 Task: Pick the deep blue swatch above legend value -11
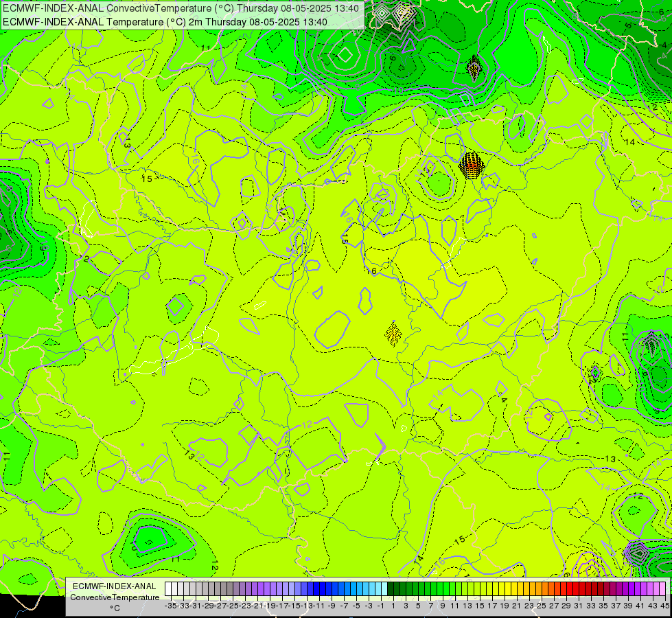click(x=316, y=589)
